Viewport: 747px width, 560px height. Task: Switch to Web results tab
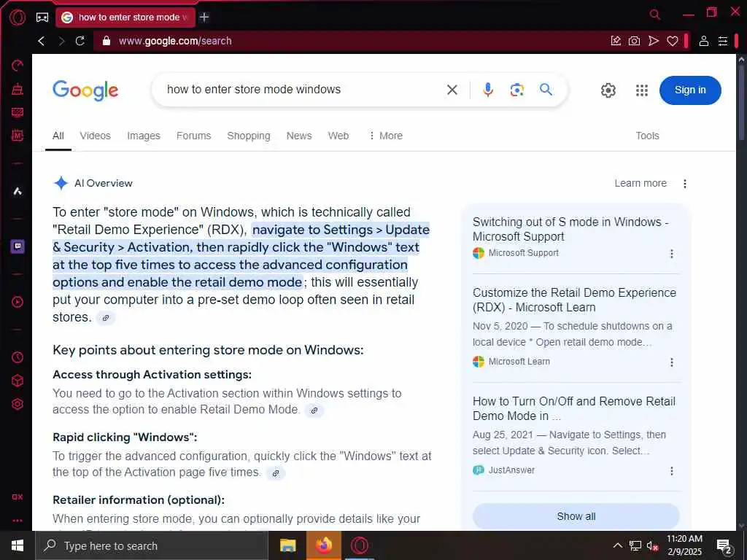point(338,136)
